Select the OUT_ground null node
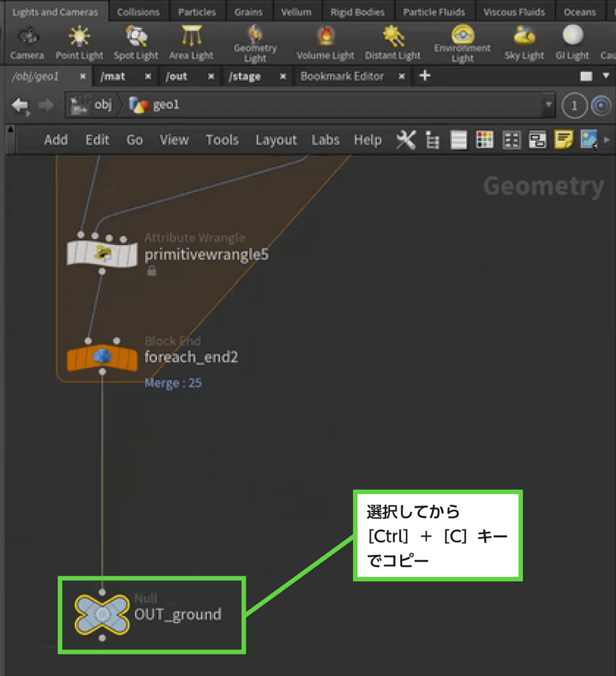Image resolution: width=616 pixels, height=676 pixels. click(102, 614)
